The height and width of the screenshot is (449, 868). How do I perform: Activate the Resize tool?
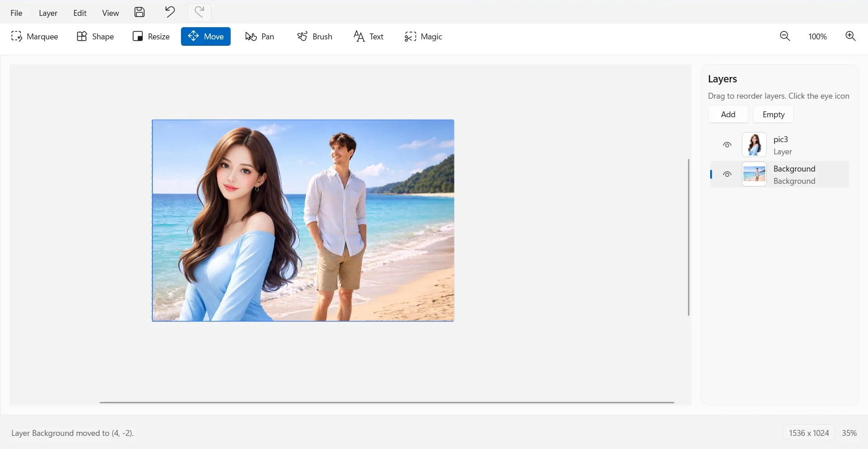(151, 37)
